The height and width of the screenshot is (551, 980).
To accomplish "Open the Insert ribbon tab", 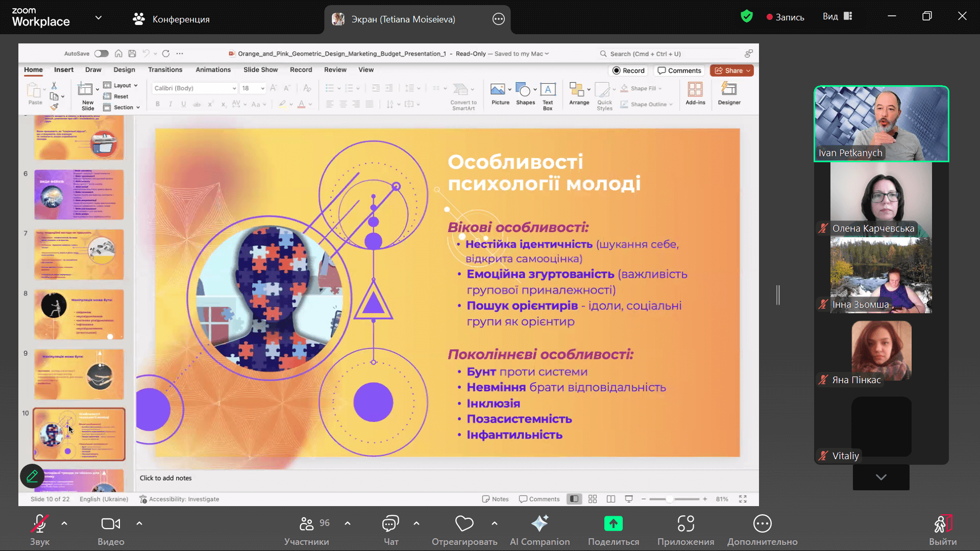I will coord(64,70).
